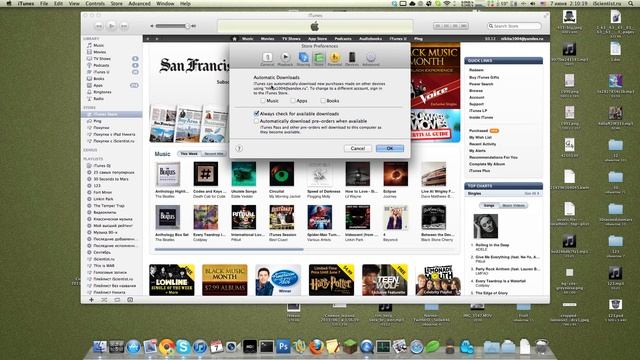Screen dimensions: 640x360
Task: Check Automatically download pre-orders when available
Action: coord(256,121)
